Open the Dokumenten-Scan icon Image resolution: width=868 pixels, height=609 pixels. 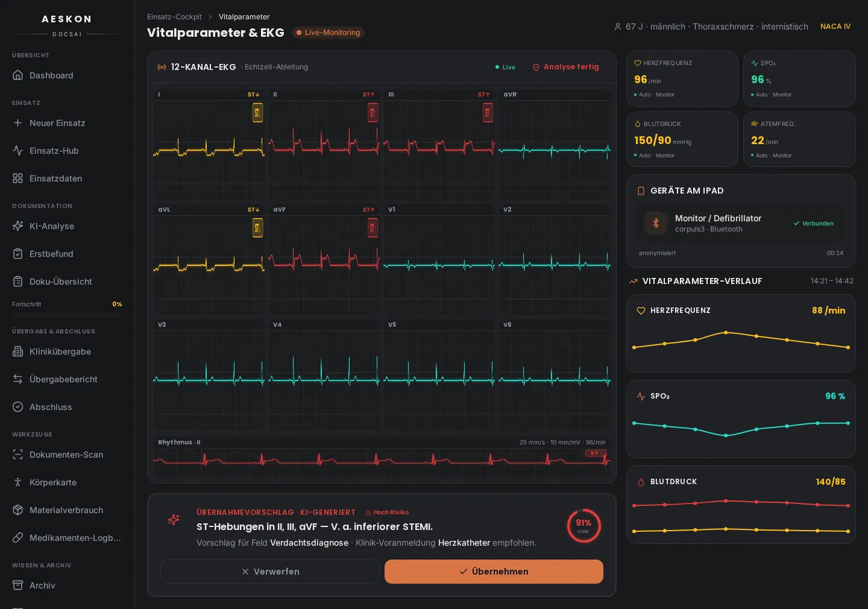tap(18, 455)
